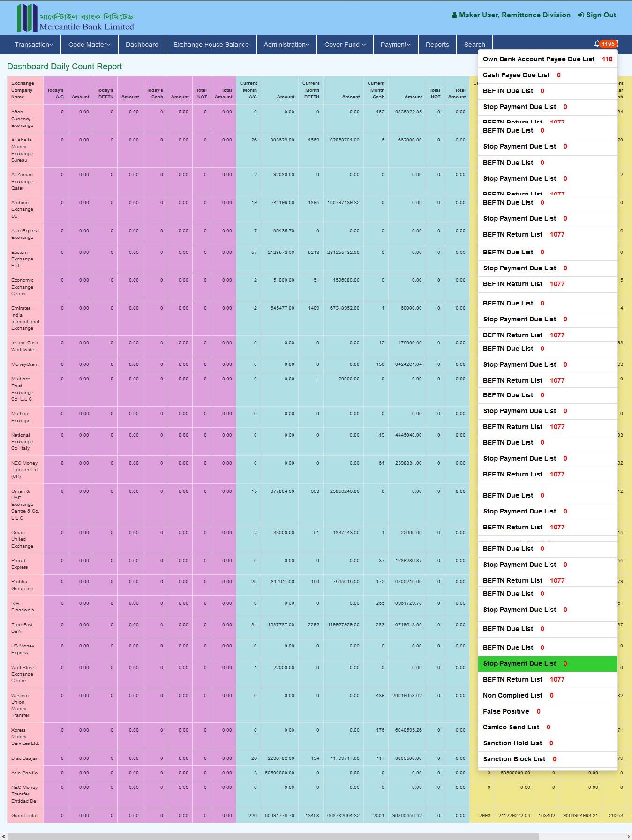The height and width of the screenshot is (840, 632).
Task: Open the Reports menu item
Action: click(x=437, y=45)
